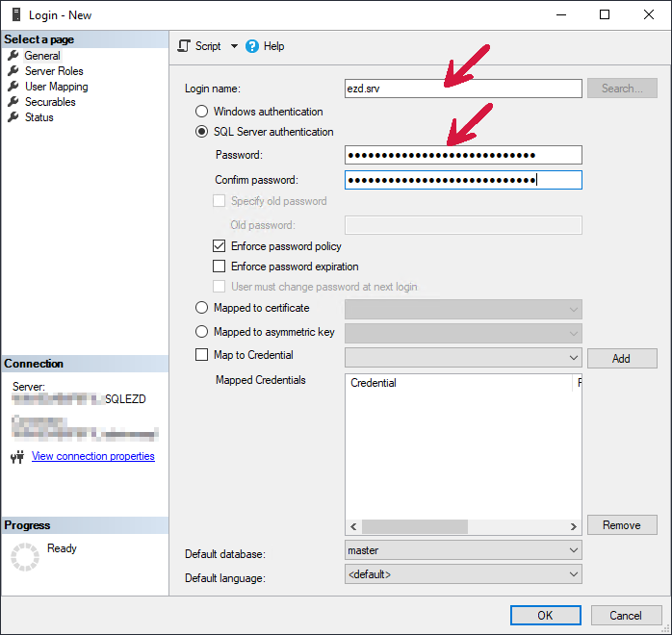The width and height of the screenshot is (672, 635).
Task: Check the Map to Credential box
Action: tap(202, 355)
